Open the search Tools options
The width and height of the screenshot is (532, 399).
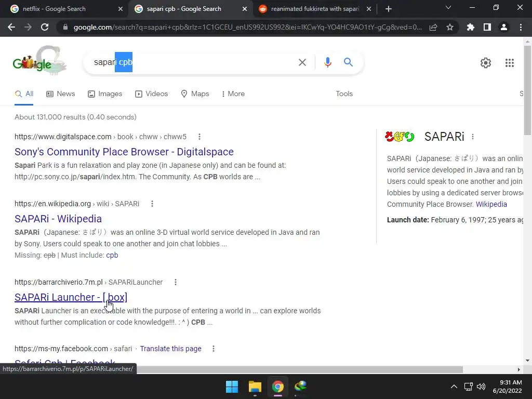344,94
